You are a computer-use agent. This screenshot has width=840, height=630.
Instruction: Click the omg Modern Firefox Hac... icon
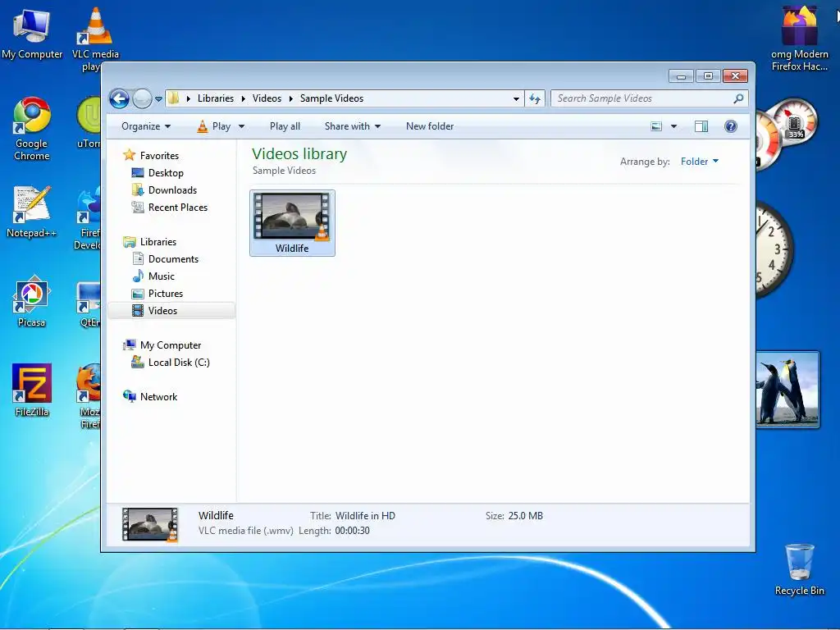[x=799, y=39]
